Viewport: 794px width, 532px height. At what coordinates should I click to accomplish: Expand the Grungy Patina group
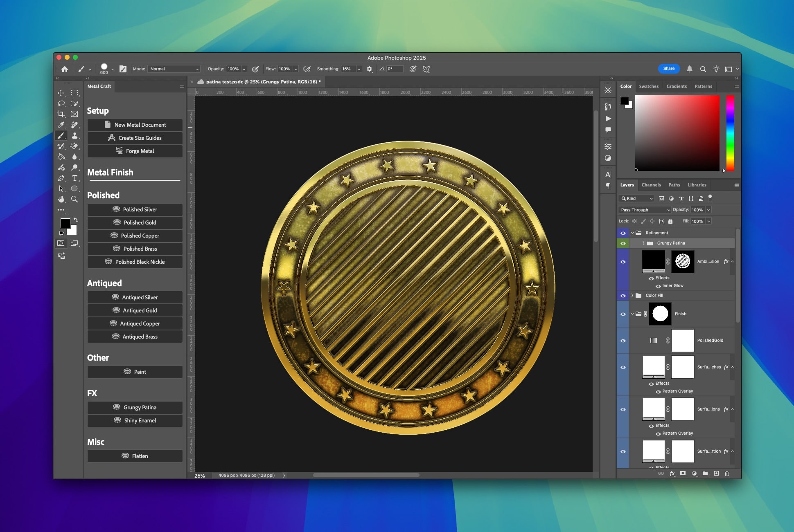click(643, 243)
